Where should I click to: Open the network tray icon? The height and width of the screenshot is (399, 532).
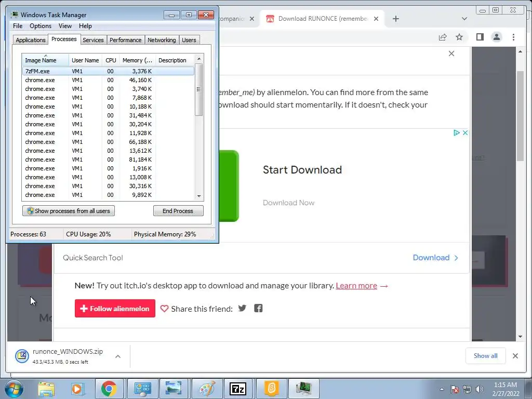(467, 389)
